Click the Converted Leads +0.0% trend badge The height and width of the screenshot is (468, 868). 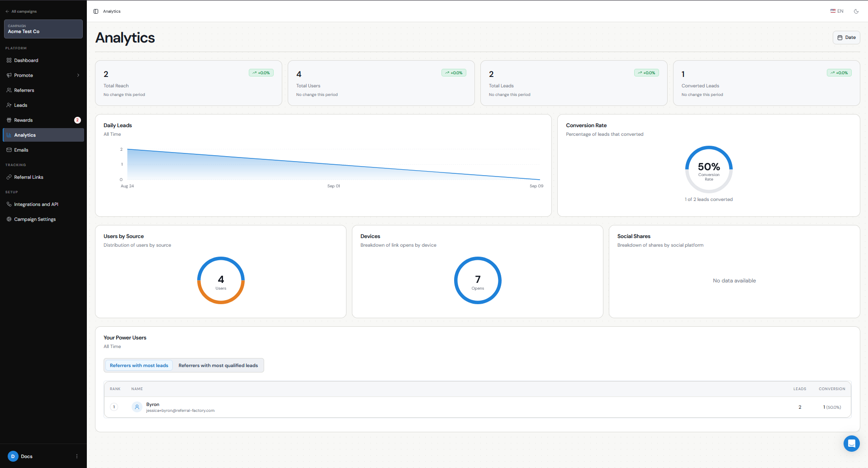coord(839,73)
